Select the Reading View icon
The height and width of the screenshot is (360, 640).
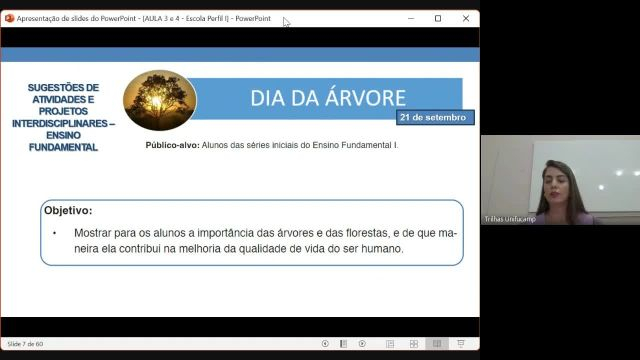[437, 344]
